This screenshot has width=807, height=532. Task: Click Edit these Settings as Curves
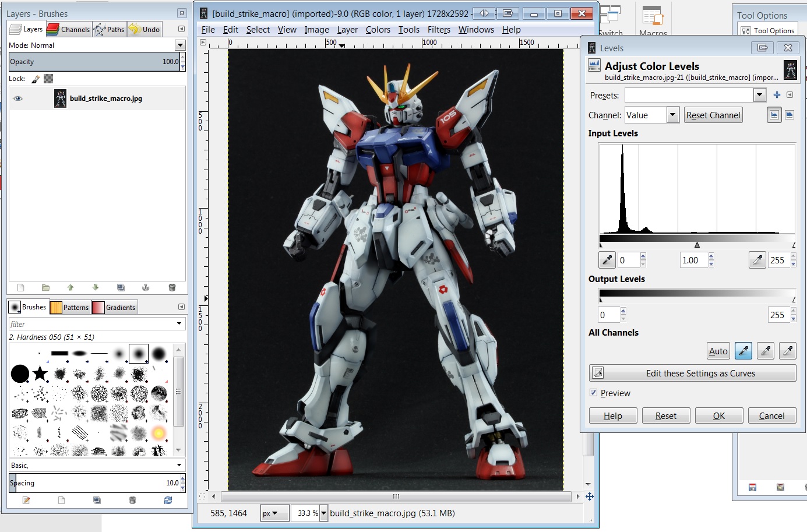point(693,373)
